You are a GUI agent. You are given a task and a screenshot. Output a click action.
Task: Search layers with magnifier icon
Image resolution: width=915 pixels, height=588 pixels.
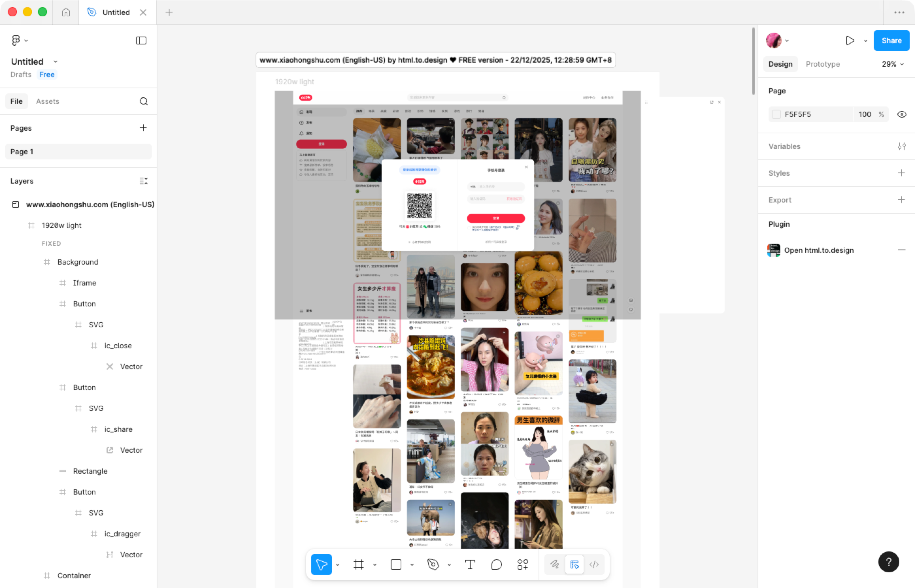pos(143,101)
